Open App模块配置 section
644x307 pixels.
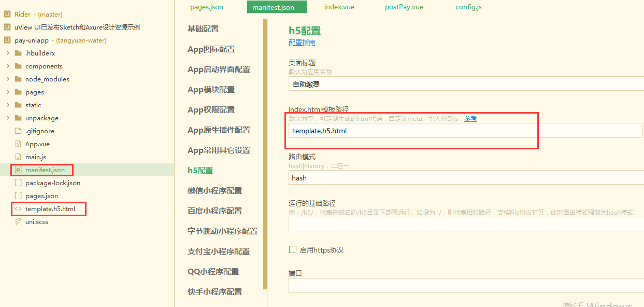click(211, 90)
